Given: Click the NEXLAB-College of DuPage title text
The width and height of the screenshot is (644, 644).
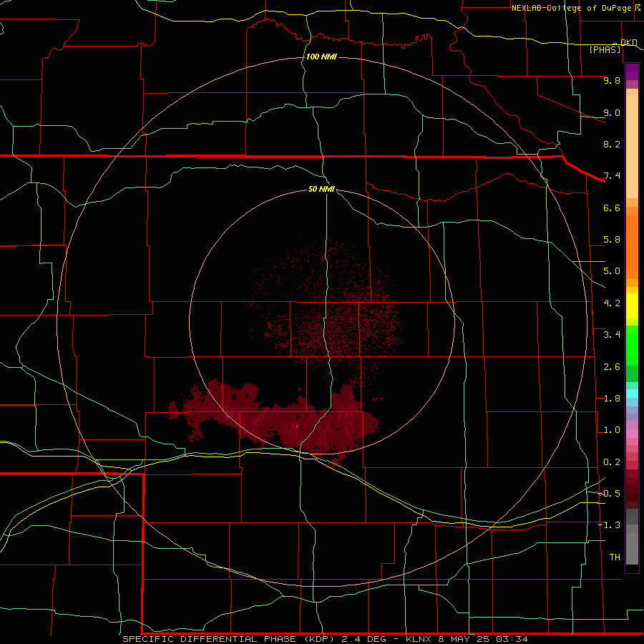Looking at the screenshot, I should point(571,8).
